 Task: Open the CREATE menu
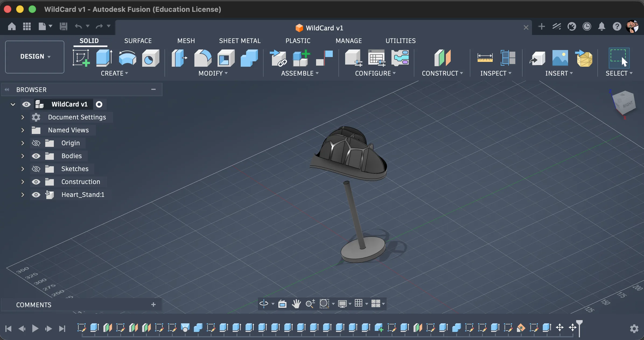[114, 73]
